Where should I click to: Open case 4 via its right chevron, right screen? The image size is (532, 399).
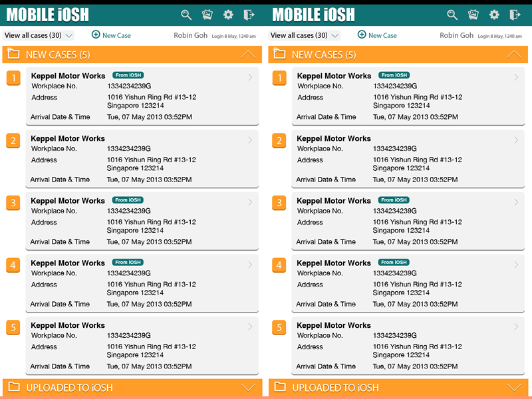pyautogui.click(x=516, y=265)
